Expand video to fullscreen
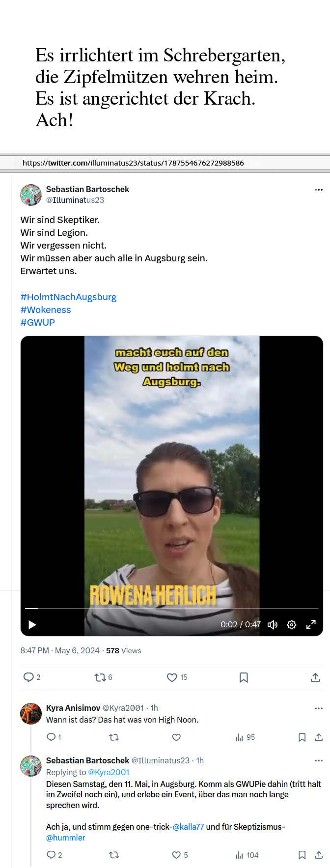 pyautogui.click(x=311, y=625)
